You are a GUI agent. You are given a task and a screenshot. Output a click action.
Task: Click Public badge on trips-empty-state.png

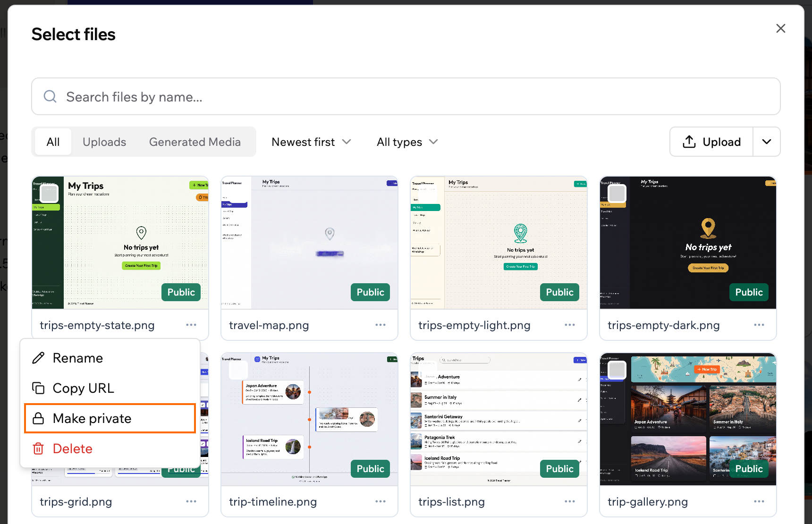(x=181, y=292)
